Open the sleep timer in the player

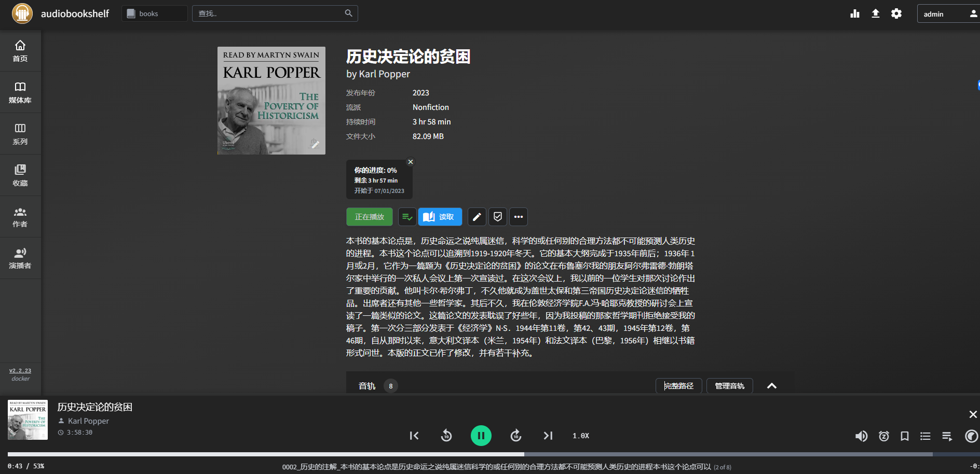tap(883, 436)
